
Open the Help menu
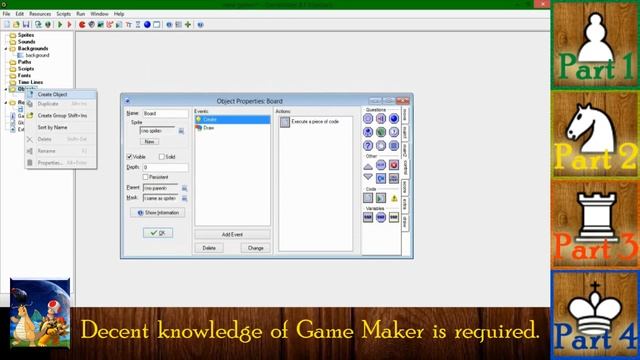point(119,14)
